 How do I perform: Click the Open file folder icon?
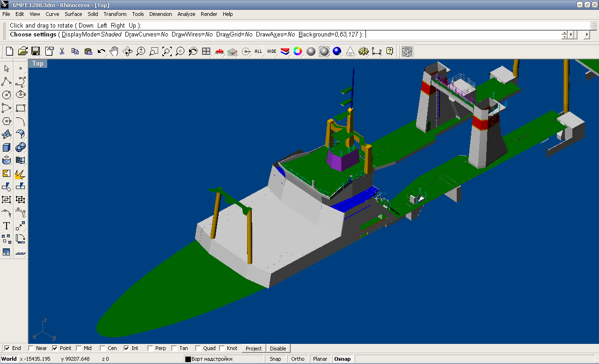[x=22, y=51]
